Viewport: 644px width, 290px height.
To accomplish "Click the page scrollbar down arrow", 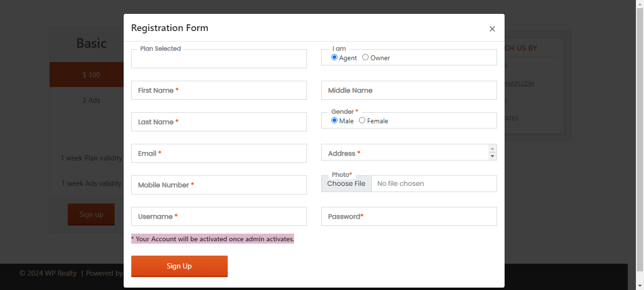I will click(640, 286).
